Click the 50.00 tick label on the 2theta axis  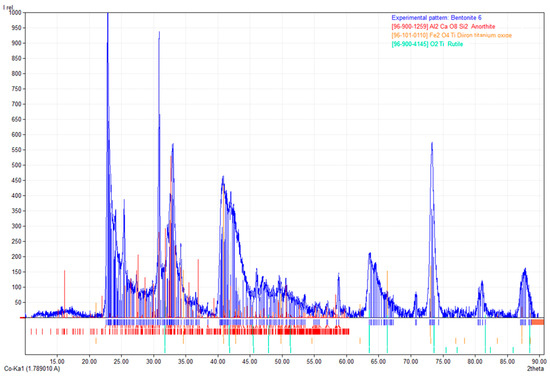[281, 362]
